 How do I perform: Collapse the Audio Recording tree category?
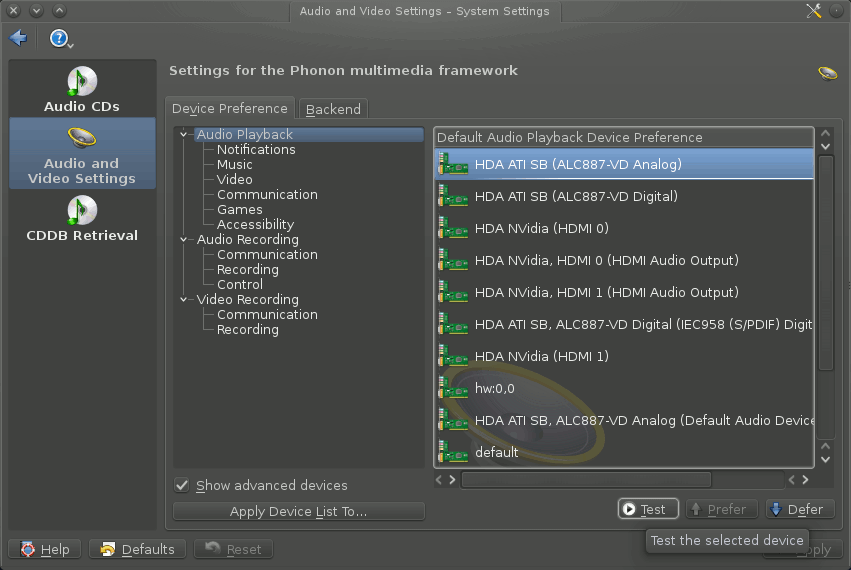(184, 239)
